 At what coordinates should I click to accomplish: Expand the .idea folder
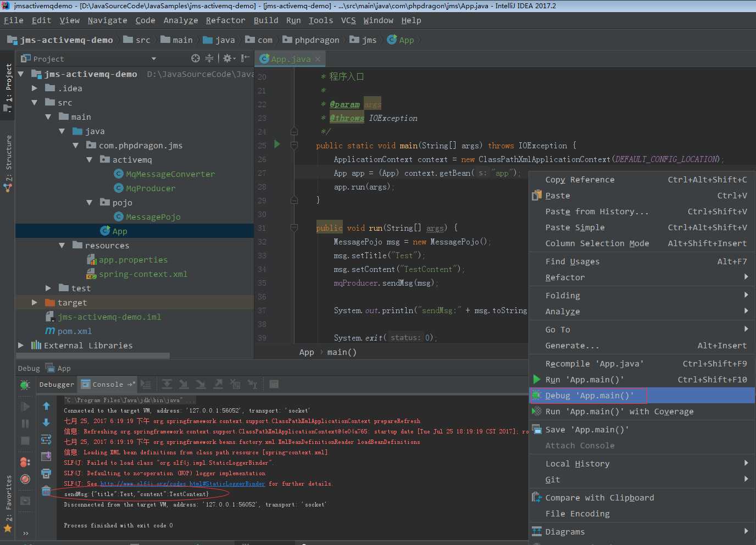pos(35,88)
